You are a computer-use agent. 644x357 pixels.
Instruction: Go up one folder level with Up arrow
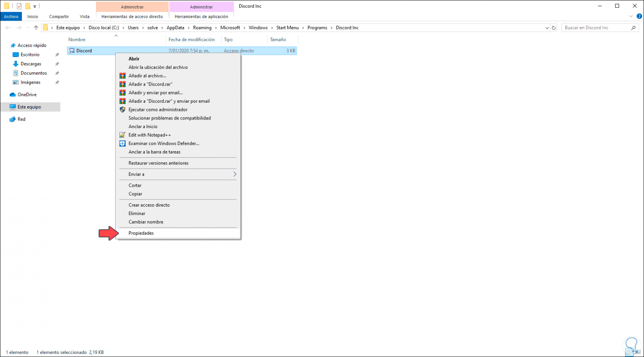coord(36,28)
